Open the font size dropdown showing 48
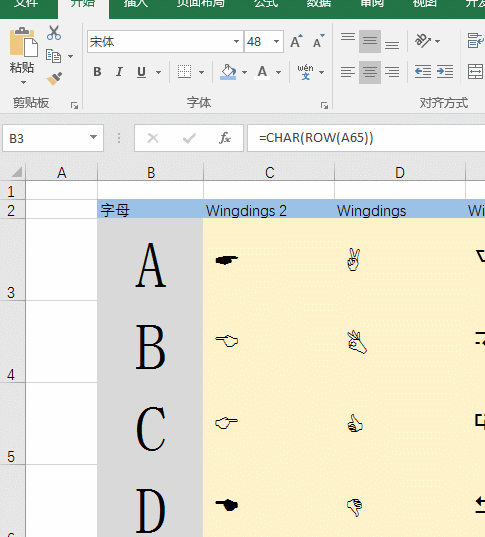 (276, 41)
